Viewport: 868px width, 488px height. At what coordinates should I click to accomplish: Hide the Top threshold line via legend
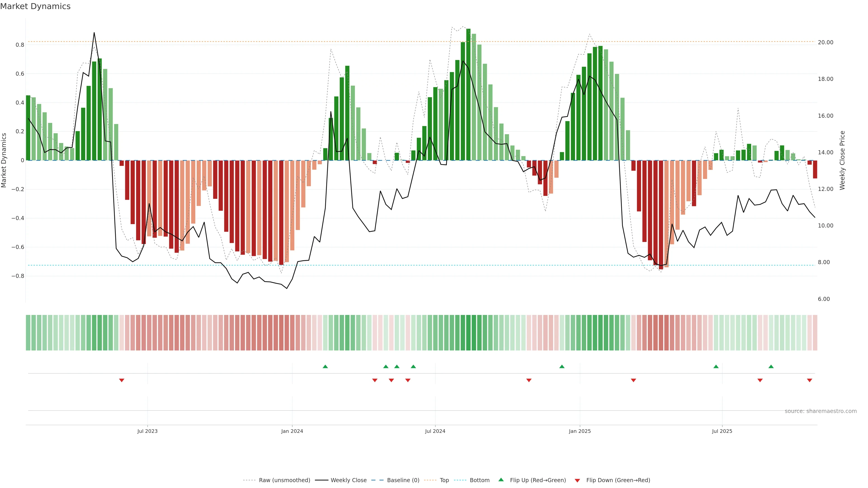pos(444,480)
